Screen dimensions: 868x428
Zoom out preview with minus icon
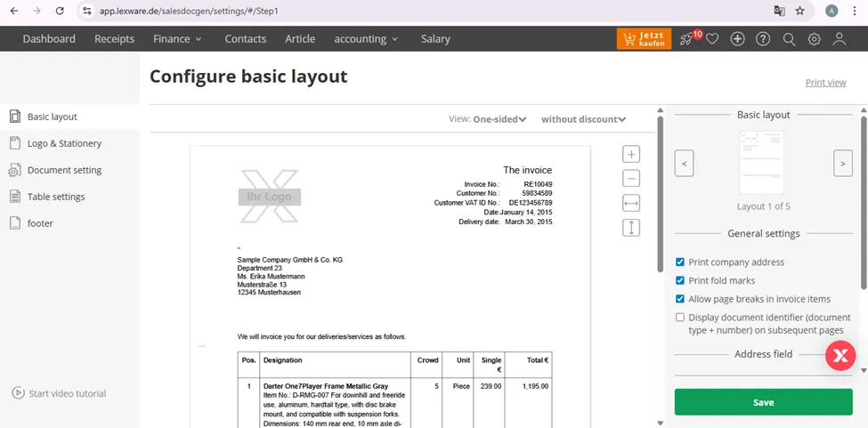(x=631, y=179)
